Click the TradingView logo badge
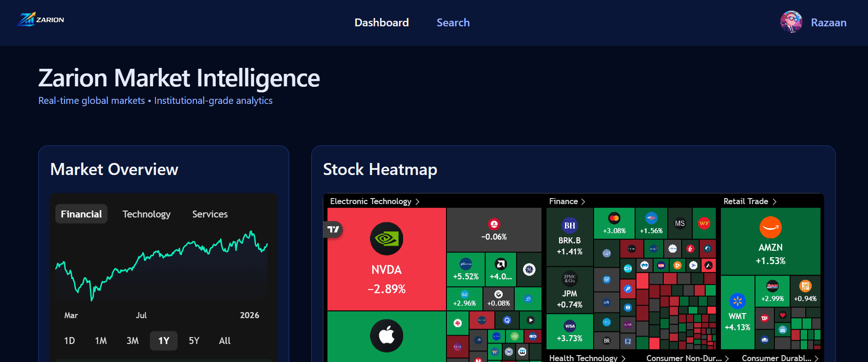 (x=333, y=229)
